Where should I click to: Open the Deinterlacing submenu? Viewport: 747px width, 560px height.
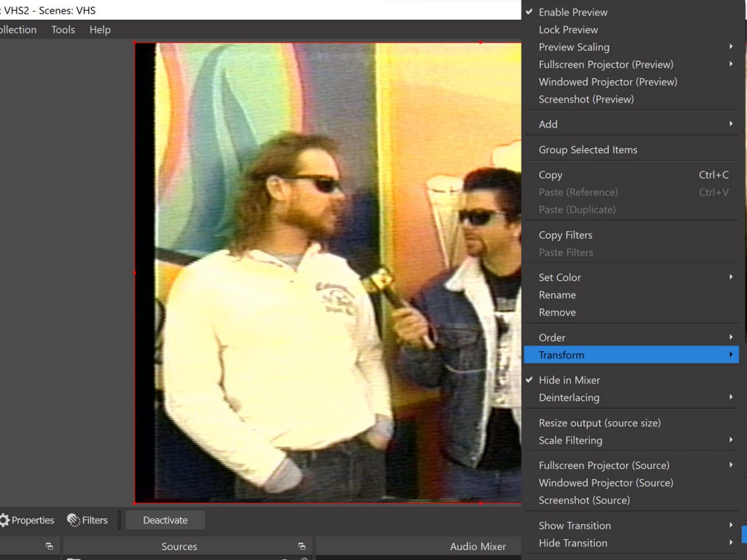[x=569, y=397]
